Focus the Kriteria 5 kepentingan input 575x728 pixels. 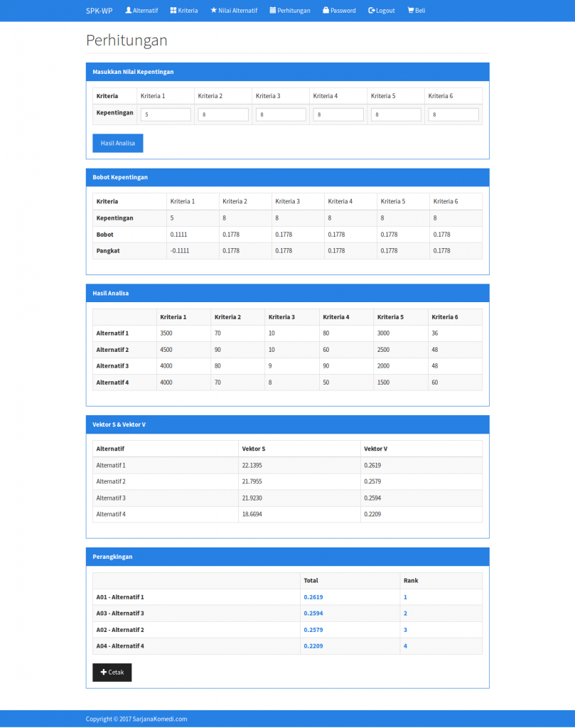(x=396, y=114)
